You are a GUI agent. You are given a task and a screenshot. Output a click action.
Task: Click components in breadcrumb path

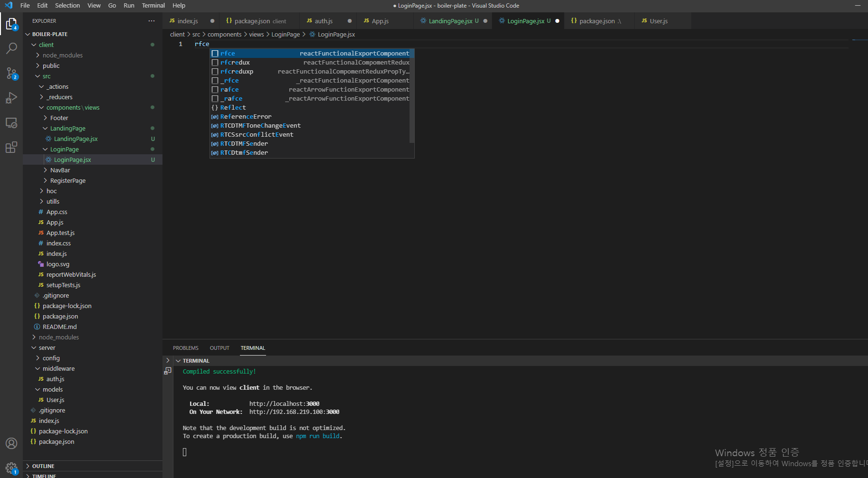click(224, 34)
